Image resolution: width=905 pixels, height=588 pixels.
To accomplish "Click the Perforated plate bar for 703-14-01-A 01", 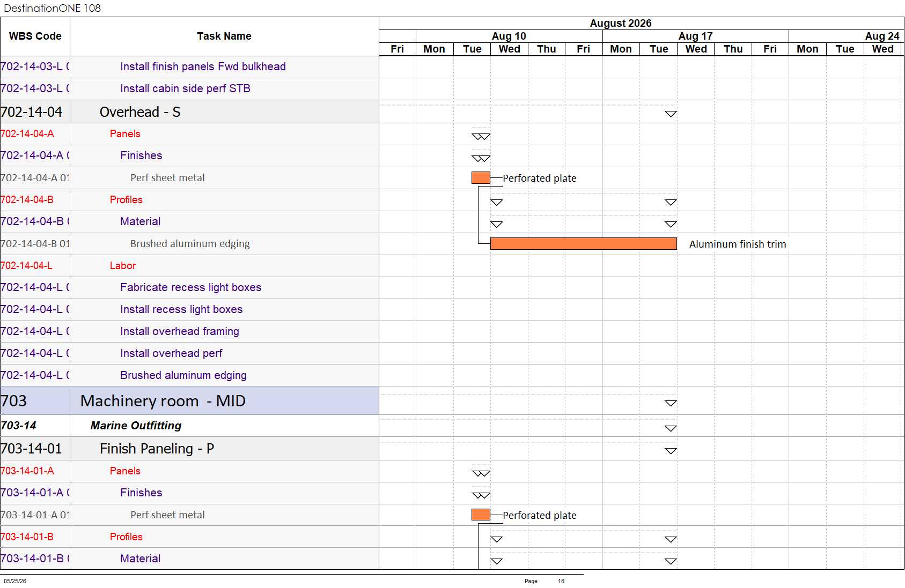I will 481,515.
